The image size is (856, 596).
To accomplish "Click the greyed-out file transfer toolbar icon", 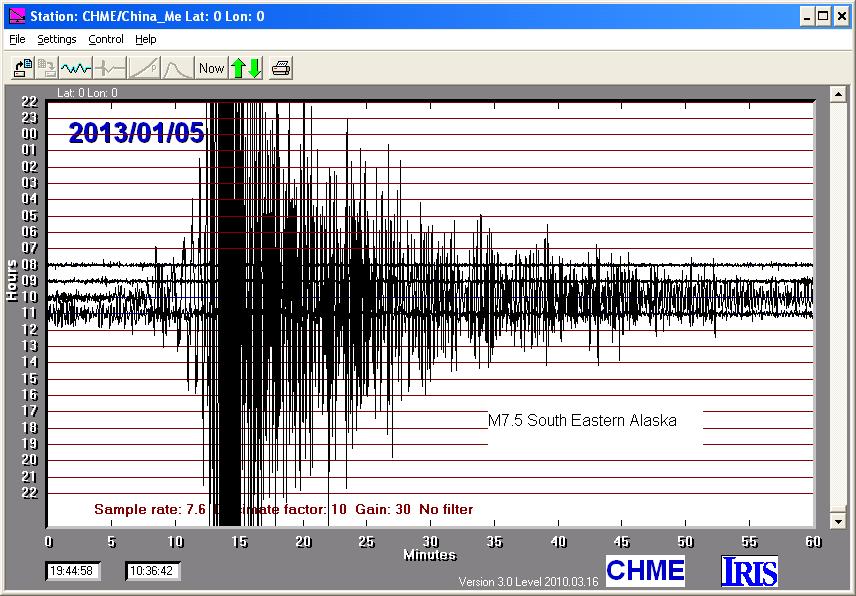I will point(46,68).
